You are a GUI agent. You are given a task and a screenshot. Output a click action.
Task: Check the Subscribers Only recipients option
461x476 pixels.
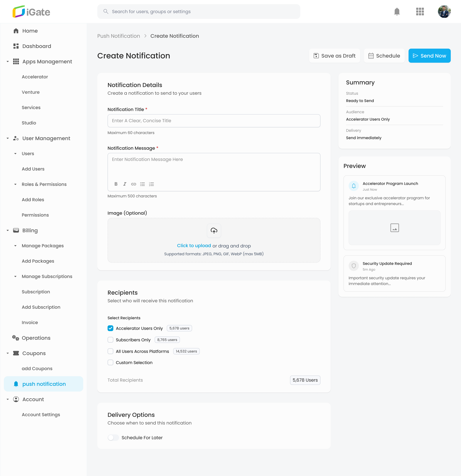111,340
